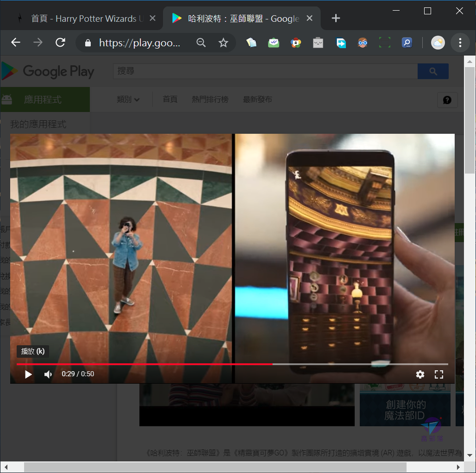
Task: Click the URL address bar
Action: [x=139, y=43]
